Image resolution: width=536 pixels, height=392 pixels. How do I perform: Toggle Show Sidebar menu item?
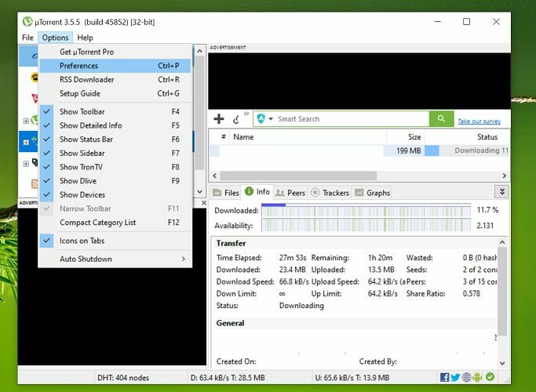(x=115, y=153)
